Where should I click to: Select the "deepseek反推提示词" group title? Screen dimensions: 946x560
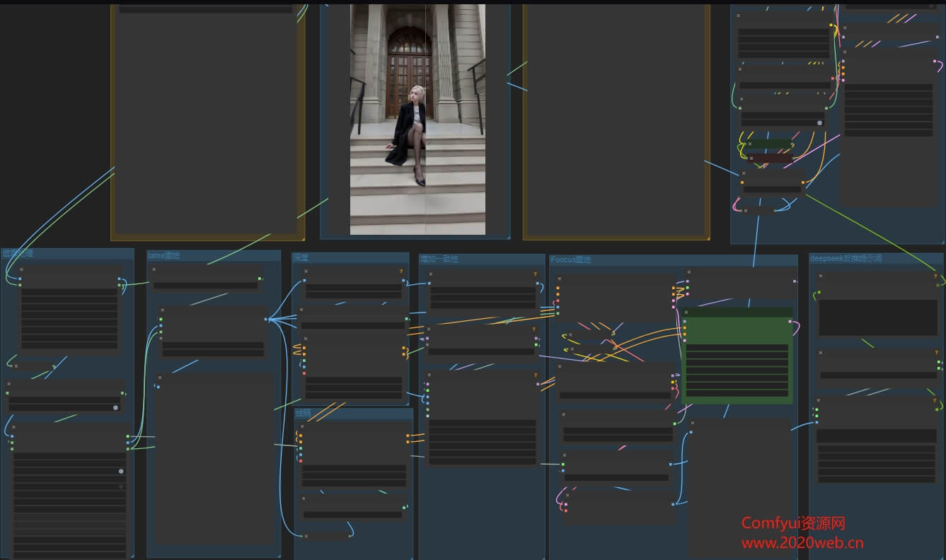(846, 259)
